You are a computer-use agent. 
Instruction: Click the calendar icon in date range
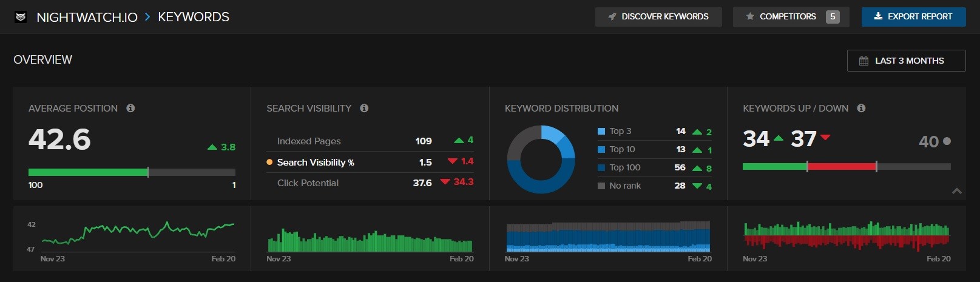863,61
